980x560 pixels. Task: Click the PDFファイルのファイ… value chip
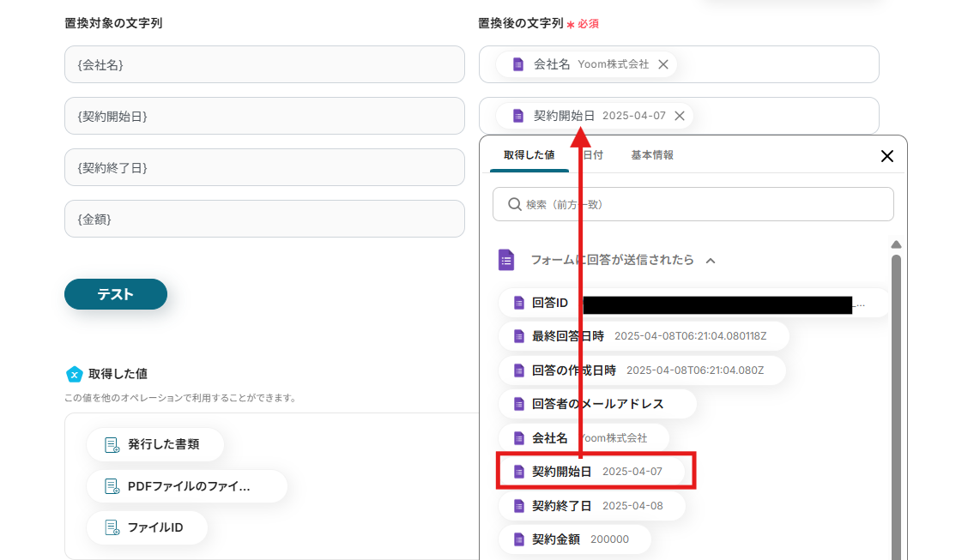(x=187, y=486)
